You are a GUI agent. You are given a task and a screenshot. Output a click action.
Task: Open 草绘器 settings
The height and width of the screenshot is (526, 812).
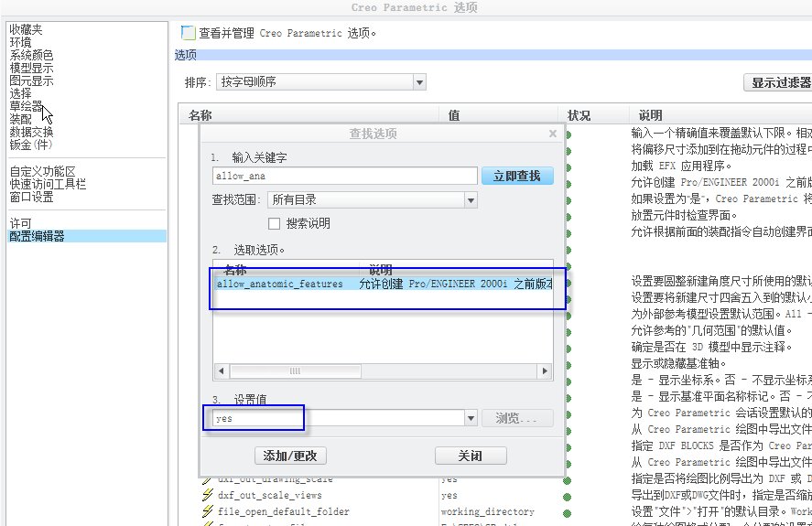(26, 106)
